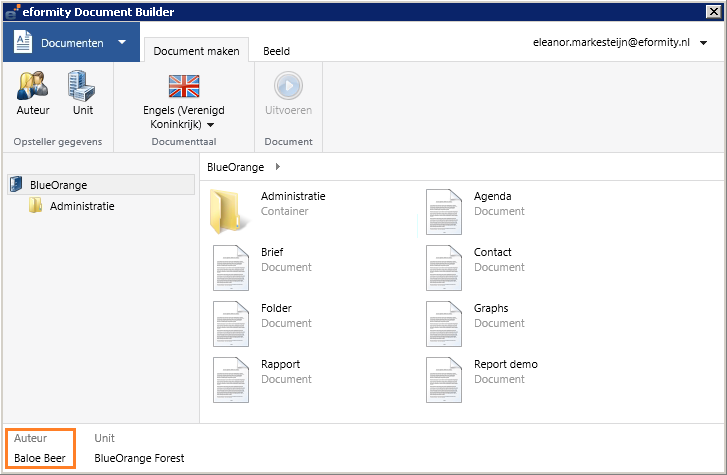Switch to the Document maken tab
The width and height of the screenshot is (727, 475).
point(196,51)
